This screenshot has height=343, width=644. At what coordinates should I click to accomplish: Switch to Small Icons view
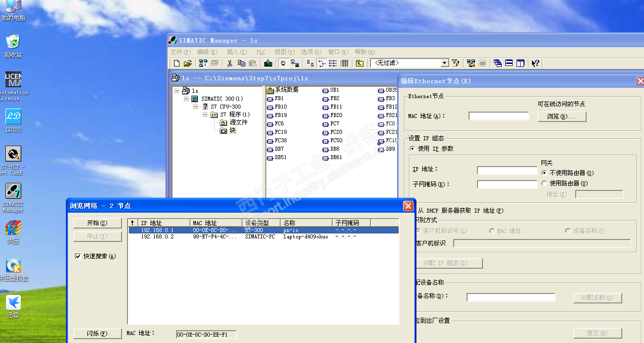[321, 63]
